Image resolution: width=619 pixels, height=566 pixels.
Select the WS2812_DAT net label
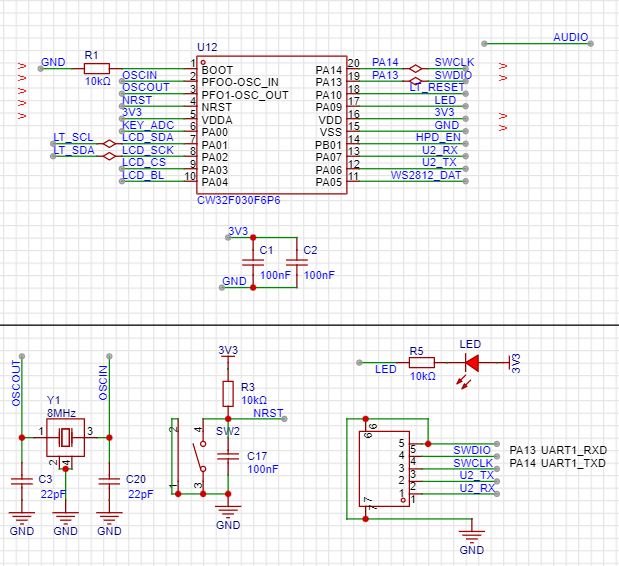[x=427, y=175]
